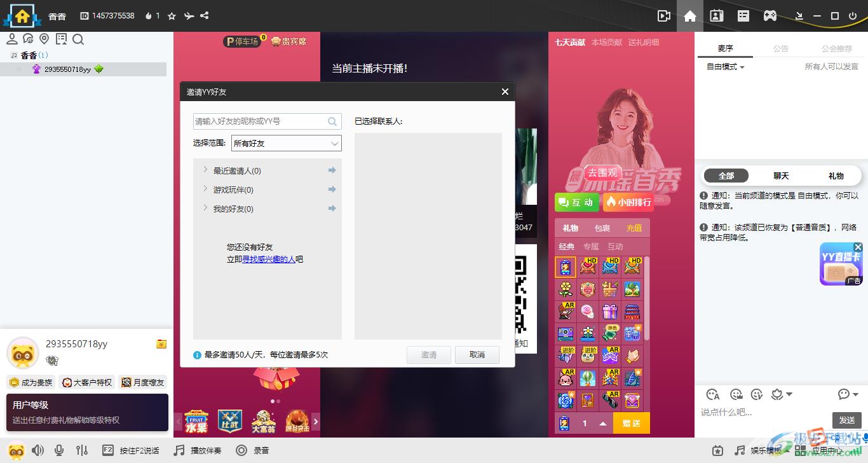The image size is (868, 463).
Task: Click the 去围观 button
Action: [602, 172]
